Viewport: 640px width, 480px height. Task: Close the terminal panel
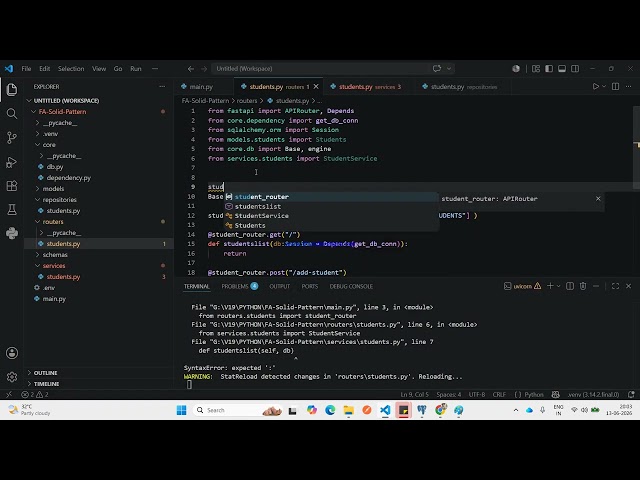click(629, 286)
